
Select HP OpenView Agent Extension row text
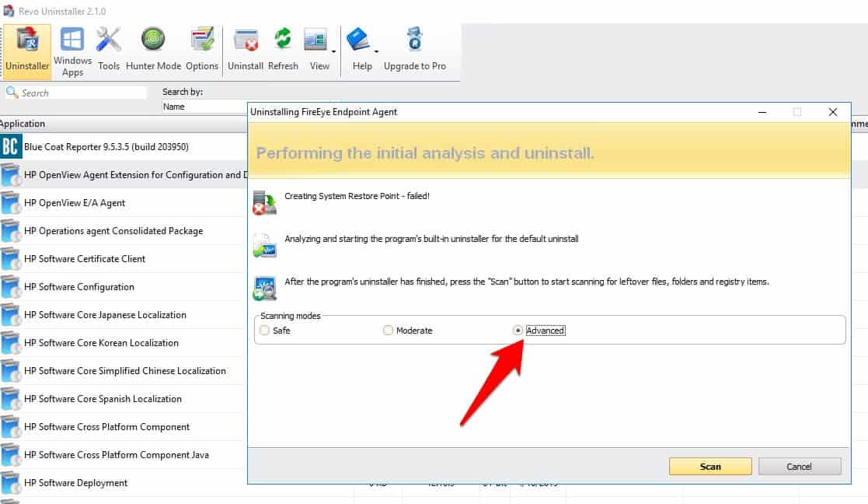tap(136, 175)
